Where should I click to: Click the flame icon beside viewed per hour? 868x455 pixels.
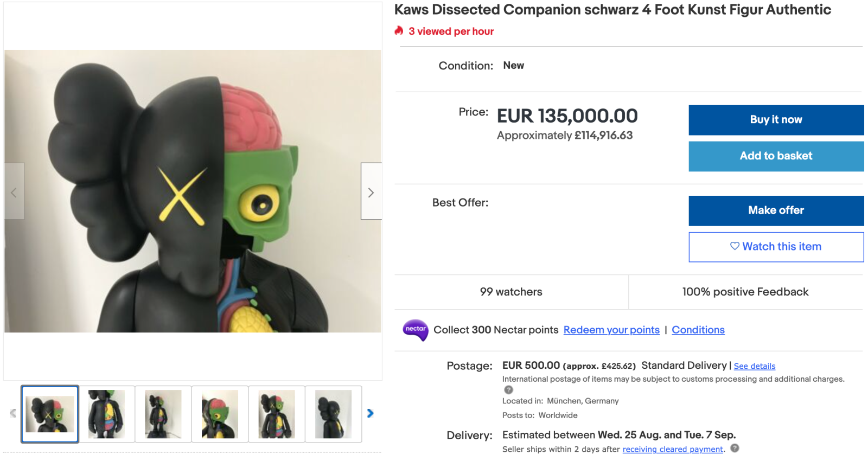[399, 31]
